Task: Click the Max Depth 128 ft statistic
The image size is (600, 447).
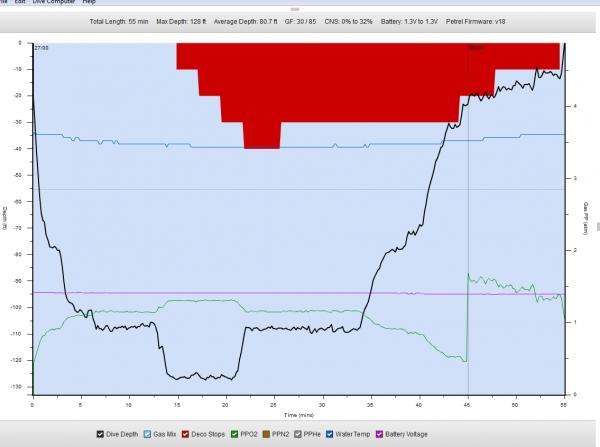Action: [x=181, y=21]
